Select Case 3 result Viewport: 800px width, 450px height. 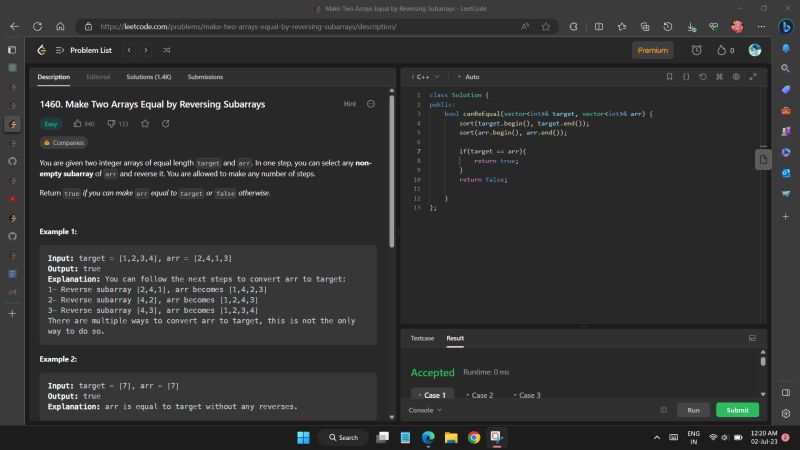527,395
